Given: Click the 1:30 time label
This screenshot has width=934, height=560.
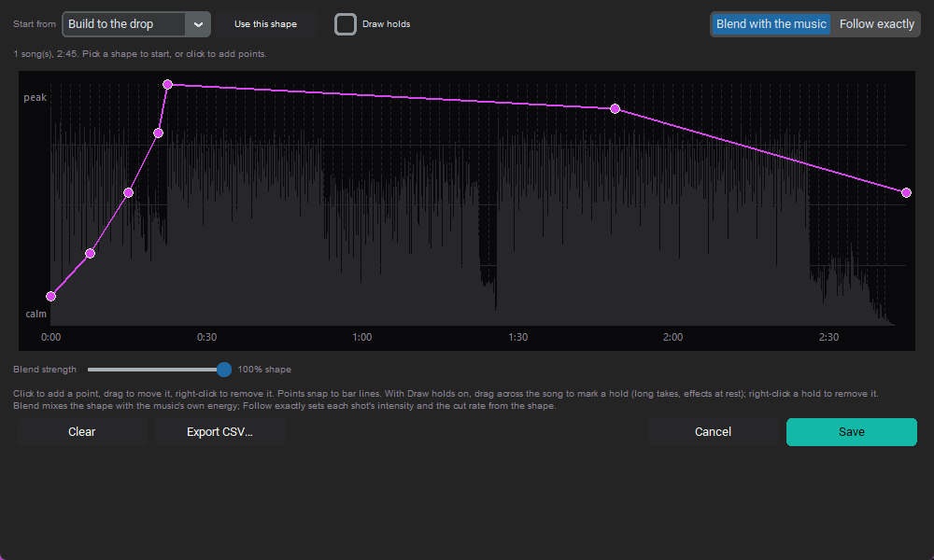Looking at the screenshot, I should (x=517, y=338).
